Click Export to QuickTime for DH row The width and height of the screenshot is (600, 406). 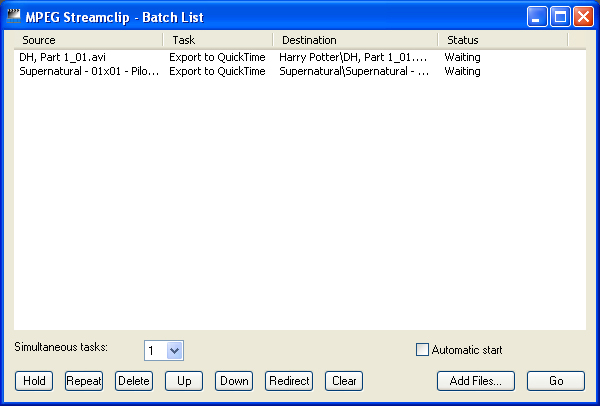click(217, 57)
